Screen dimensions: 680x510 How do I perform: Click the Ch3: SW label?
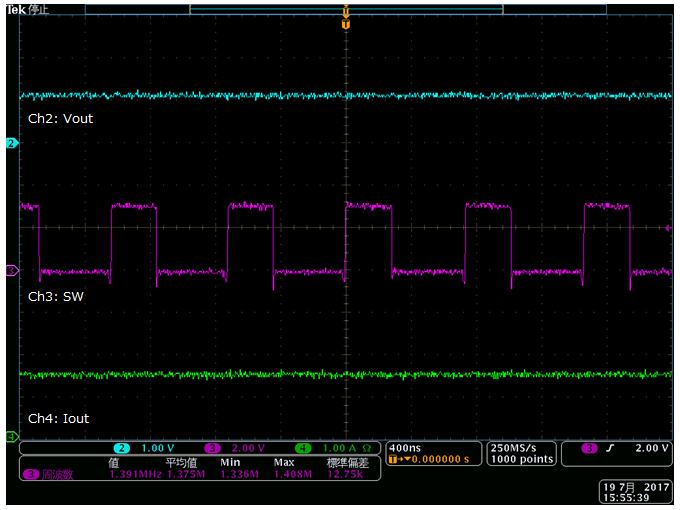pyautogui.click(x=56, y=297)
